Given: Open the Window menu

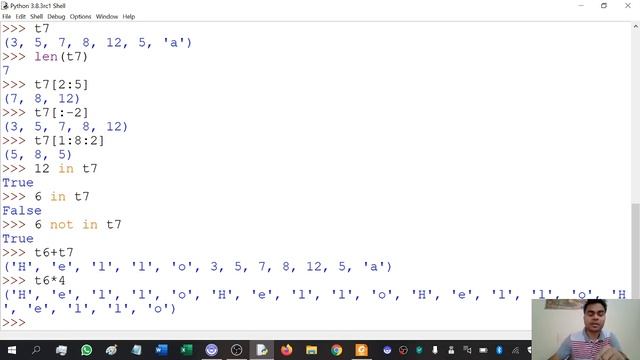Looking at the screenshot, I should (107, 17).
